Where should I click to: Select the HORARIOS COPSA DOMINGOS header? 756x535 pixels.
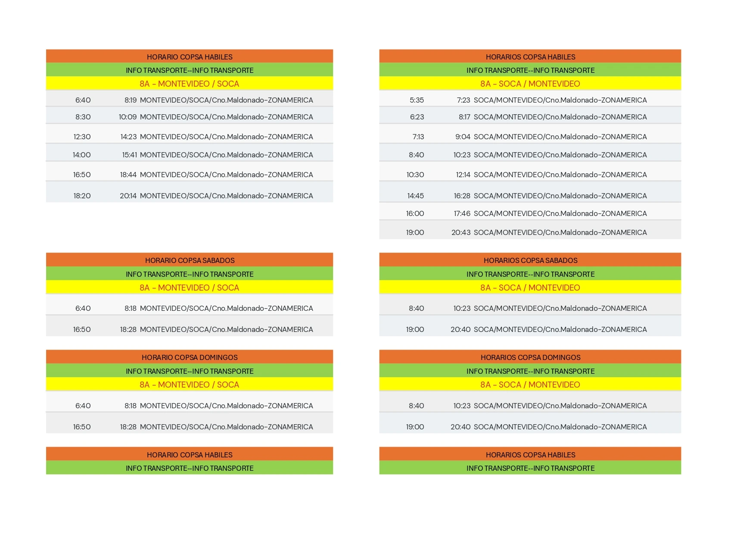click(530, 357)
